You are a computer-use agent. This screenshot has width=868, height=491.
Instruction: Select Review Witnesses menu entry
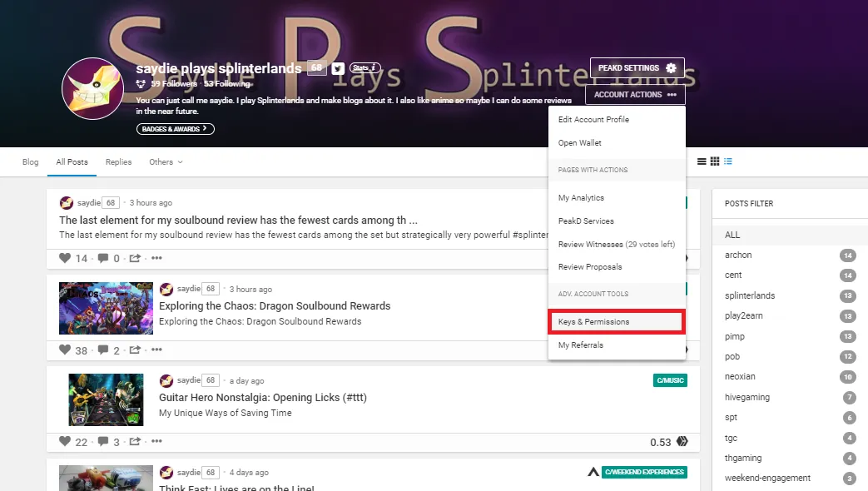tap(617, 244)
